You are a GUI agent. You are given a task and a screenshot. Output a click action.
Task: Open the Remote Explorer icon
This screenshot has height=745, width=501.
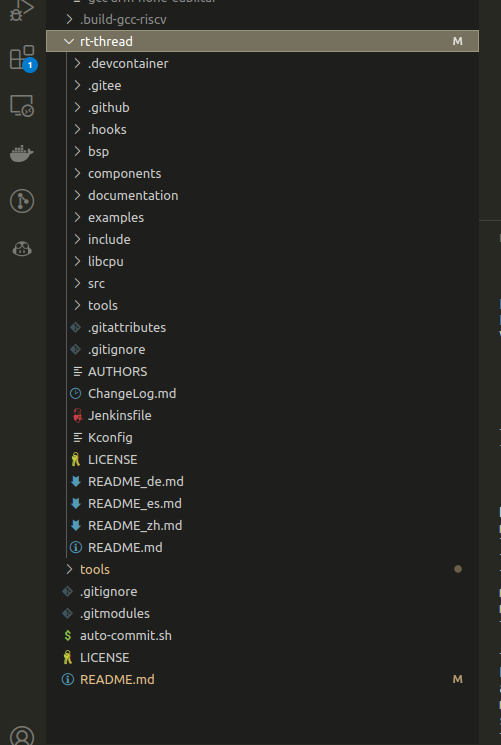22,105
